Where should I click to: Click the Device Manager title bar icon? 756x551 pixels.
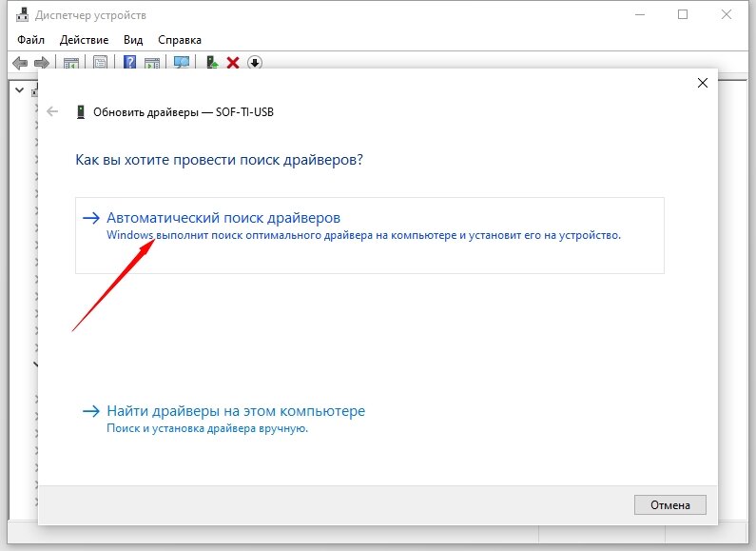[x=22, y=15]
